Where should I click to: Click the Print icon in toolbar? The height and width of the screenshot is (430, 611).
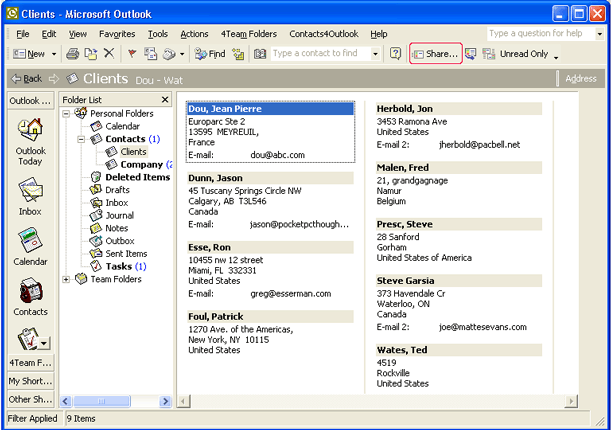(73, 54)
